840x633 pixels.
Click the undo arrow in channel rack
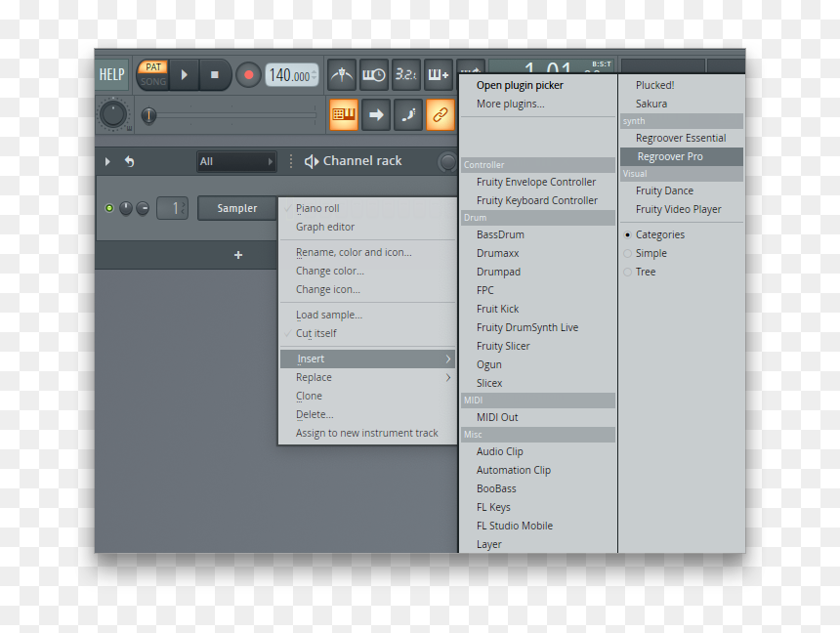(x=129, y=161)
